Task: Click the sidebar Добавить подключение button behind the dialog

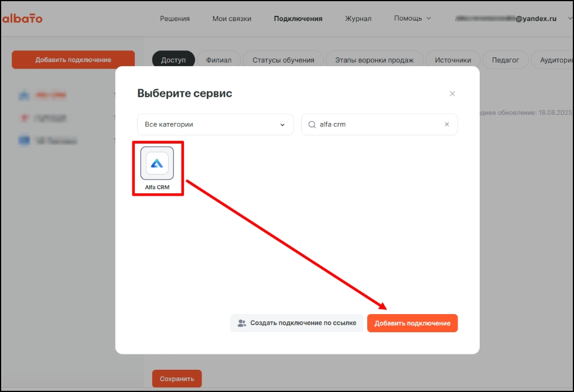Action: (73, 60)
